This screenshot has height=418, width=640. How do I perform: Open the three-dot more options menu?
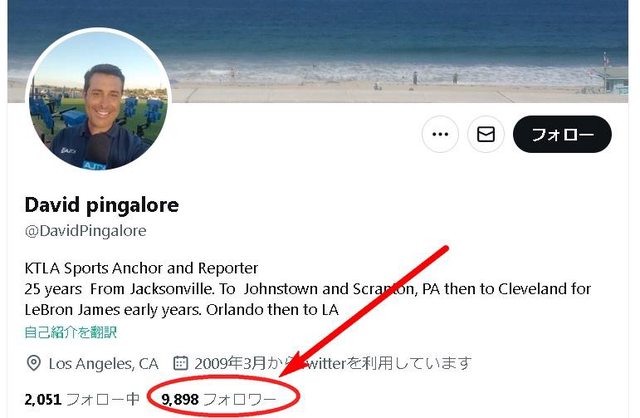click(440, 134)
